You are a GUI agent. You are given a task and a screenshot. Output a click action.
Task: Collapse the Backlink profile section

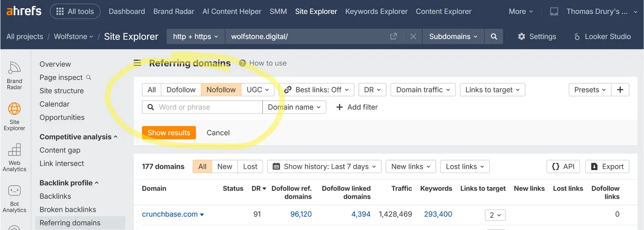(69, 183)
